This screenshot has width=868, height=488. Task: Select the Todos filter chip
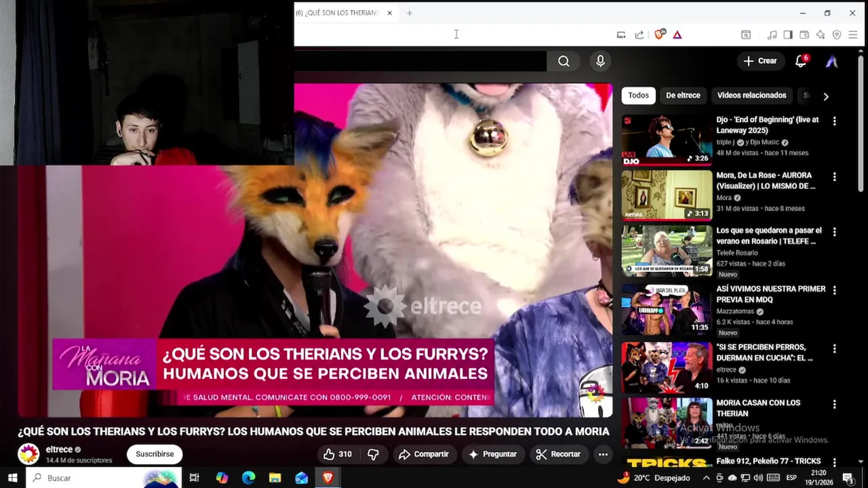tap(638, 96)
